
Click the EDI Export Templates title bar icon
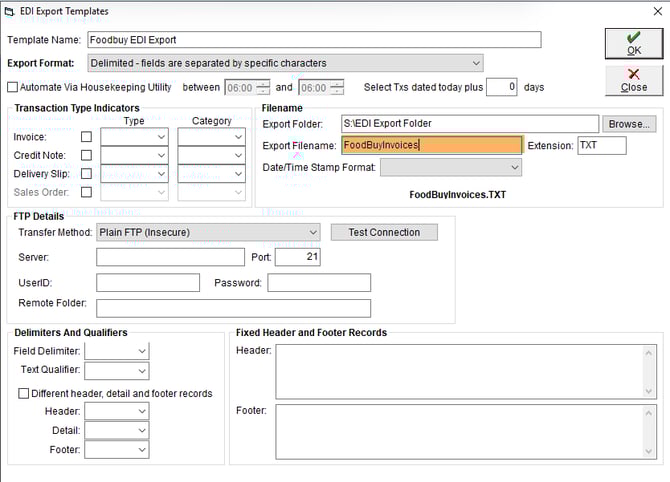point(9,12)
